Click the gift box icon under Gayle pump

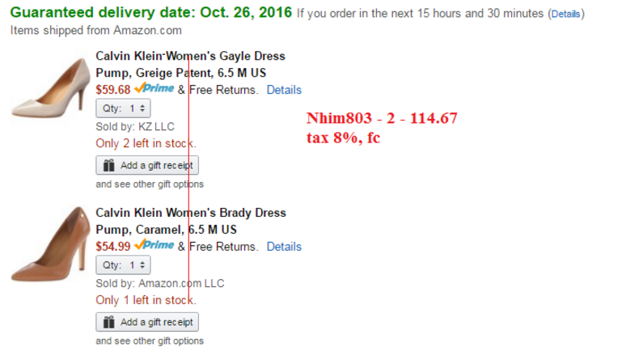coord(109,165)
